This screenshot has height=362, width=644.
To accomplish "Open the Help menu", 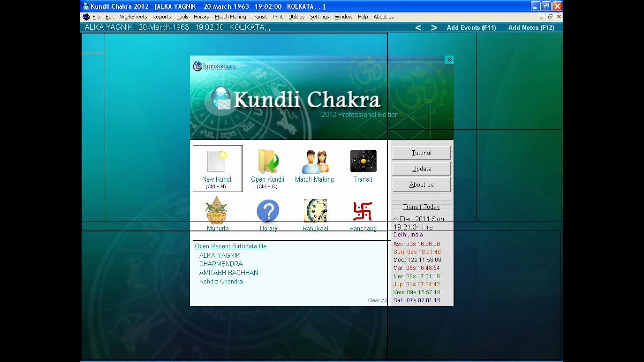I will click(363, 17).
